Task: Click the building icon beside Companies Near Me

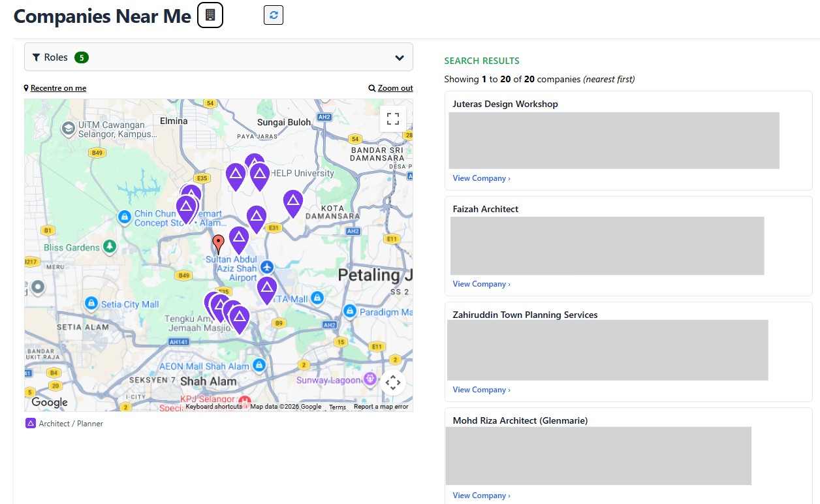Action: 210,15
